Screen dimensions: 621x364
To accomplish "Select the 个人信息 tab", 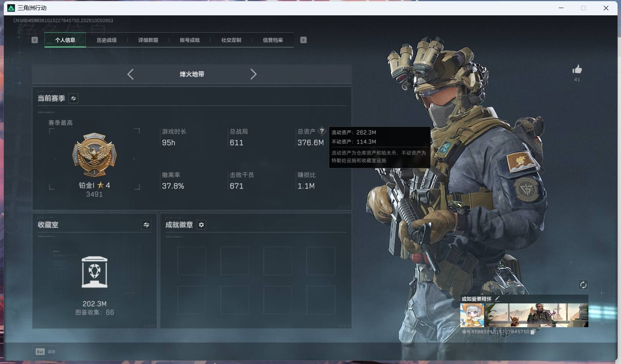I will coord(65,40).
